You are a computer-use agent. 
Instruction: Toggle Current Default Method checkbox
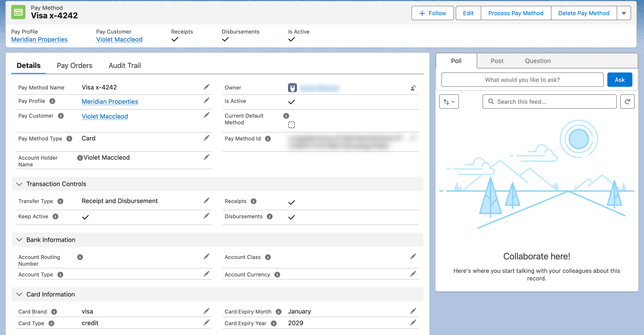click(292, 125)
